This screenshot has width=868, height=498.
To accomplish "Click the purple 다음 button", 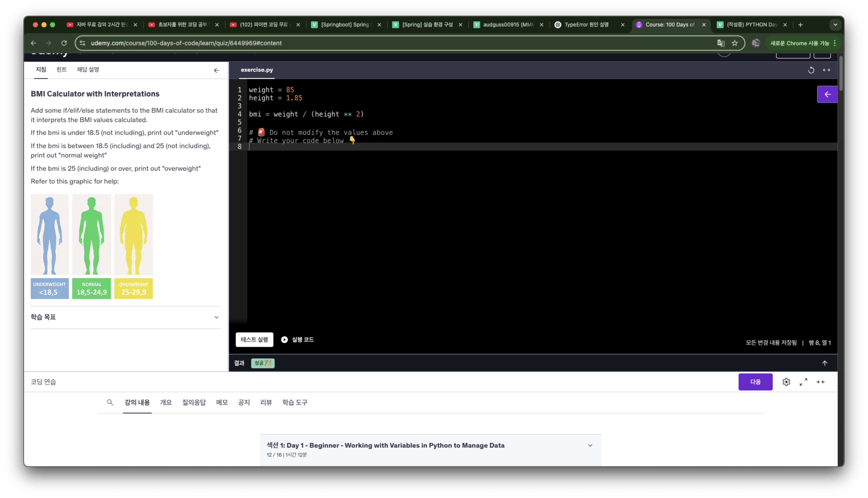I will (x=755, y=382).
